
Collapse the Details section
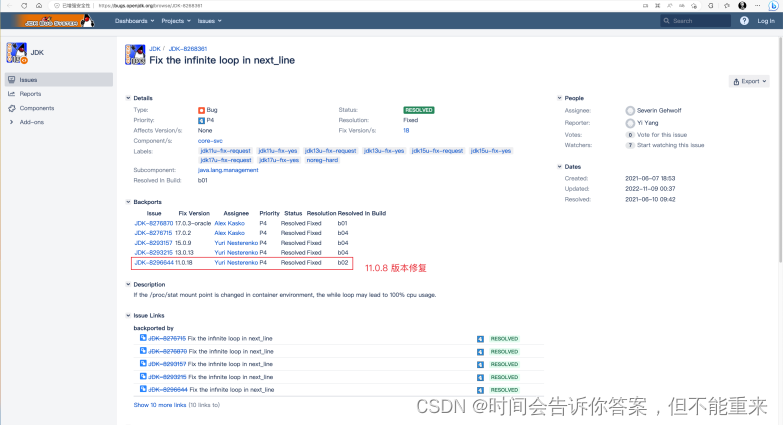click(x=128, y=98)
